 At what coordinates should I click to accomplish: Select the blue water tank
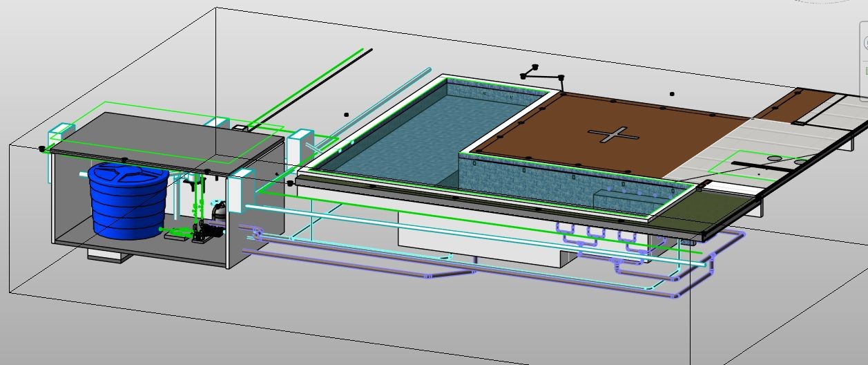(x=128, y=200)
